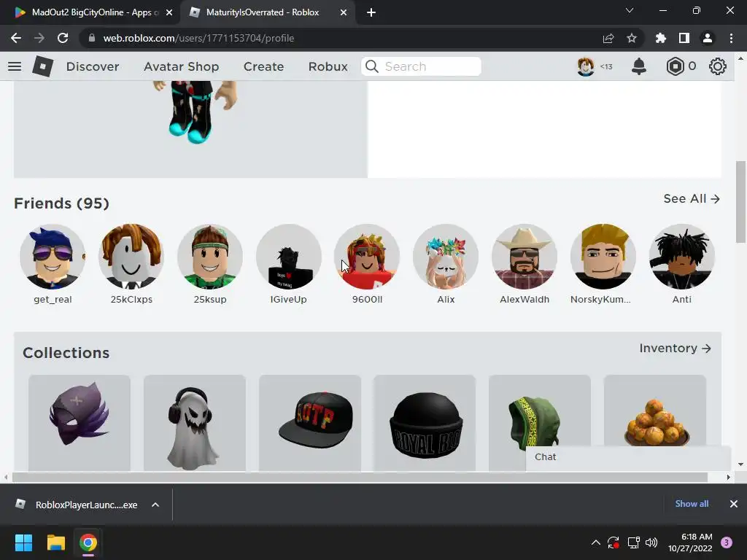Open friend NorskyKum's profile

(603, 264)
